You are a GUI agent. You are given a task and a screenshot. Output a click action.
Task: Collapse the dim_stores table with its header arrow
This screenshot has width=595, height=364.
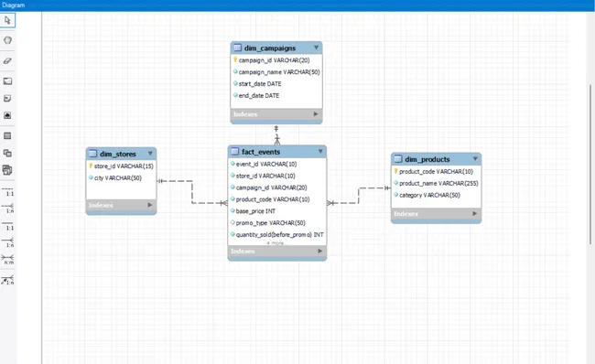[x=150, y=154]
